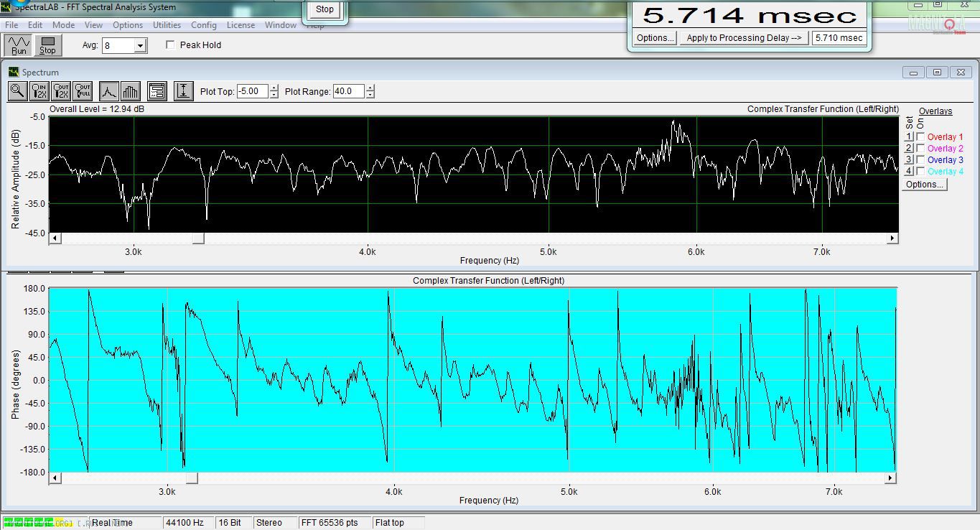Screen dimensions: 980x530
Task: Click the Plot Range value field
Action: pos(349,91)
